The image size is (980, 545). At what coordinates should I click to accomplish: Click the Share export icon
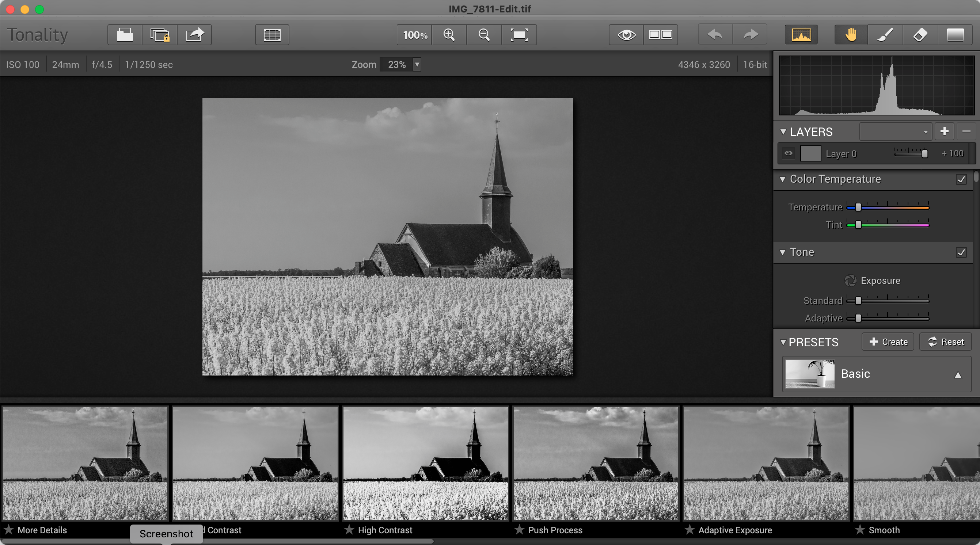(194, 35)
